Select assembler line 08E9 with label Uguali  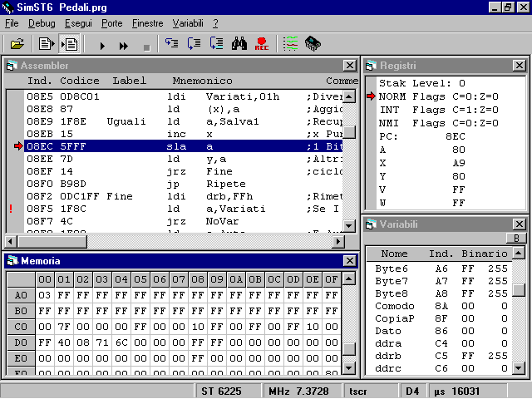[x=183, y=121]
